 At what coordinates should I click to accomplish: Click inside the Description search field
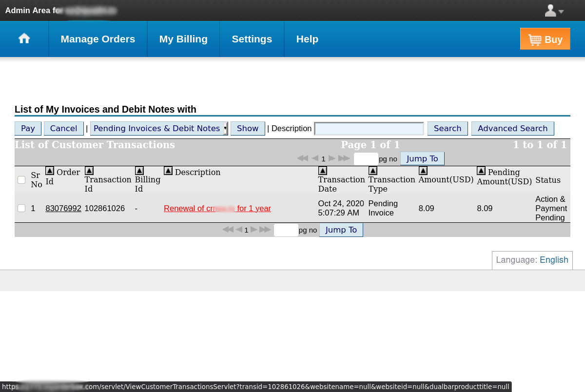[x=369, y=128]
